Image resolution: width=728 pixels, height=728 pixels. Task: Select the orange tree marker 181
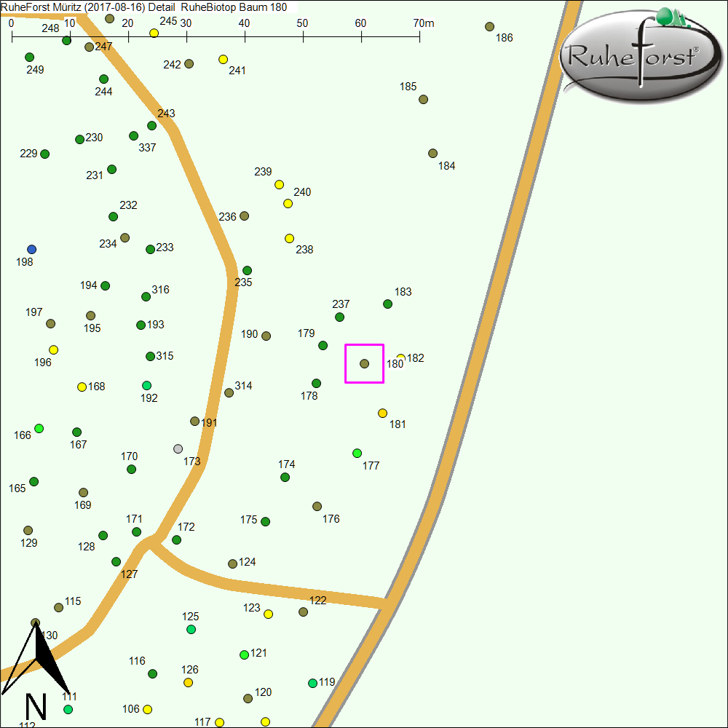click(383, 413)
